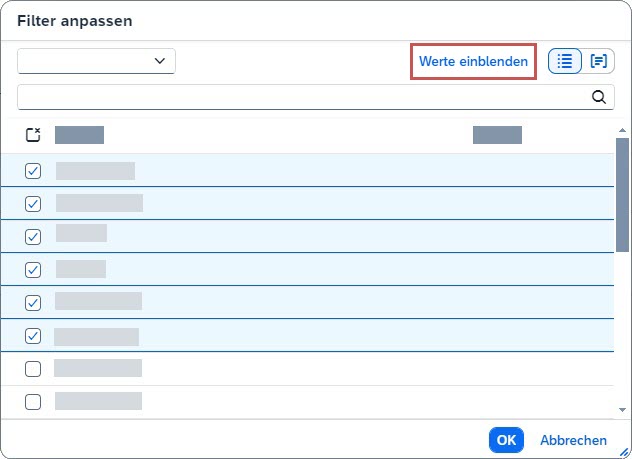
Task: Uncheck the third row checkbox
Action: (x=33, y=237)
